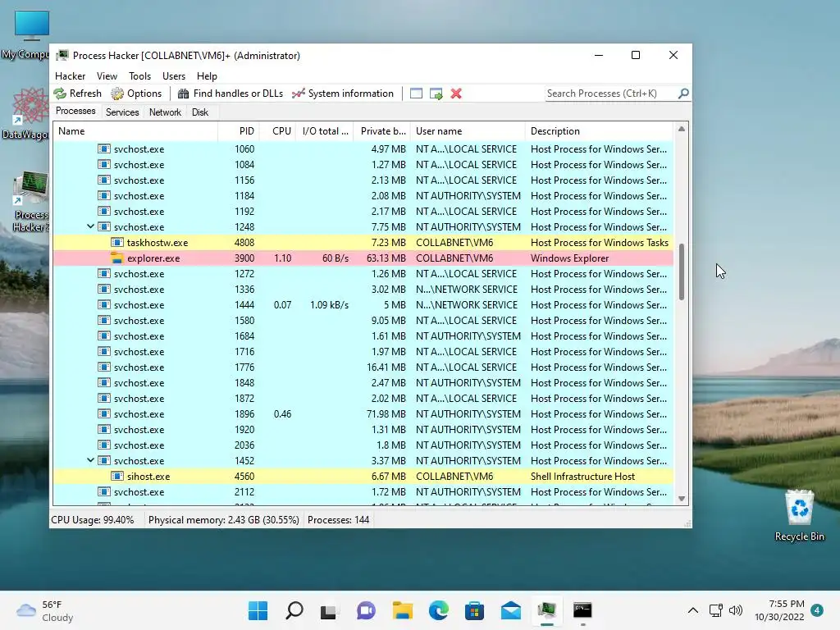Open the Recycle Bin desktop icon
The height and width of the screenshot is (630, 840).
tap(799, 515)
